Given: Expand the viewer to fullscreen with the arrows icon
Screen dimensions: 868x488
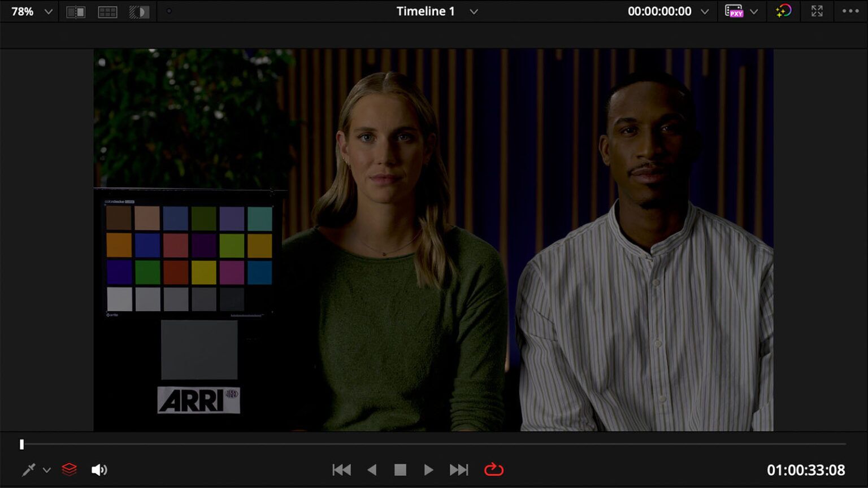Looking at the screenshot, I should (816, 11).
